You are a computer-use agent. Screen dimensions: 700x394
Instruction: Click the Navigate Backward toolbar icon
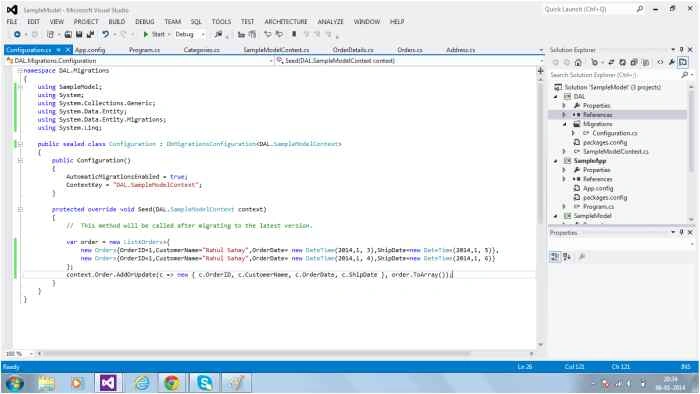17,34
